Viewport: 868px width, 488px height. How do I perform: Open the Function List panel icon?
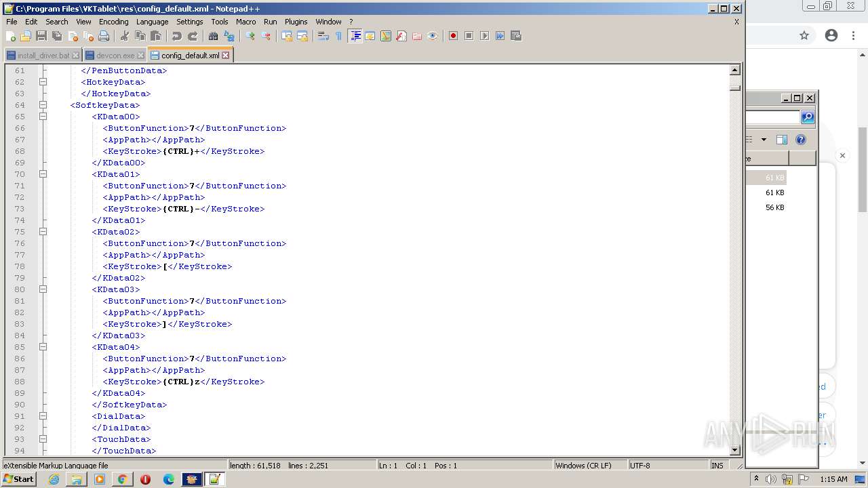[x=401, y=36]
